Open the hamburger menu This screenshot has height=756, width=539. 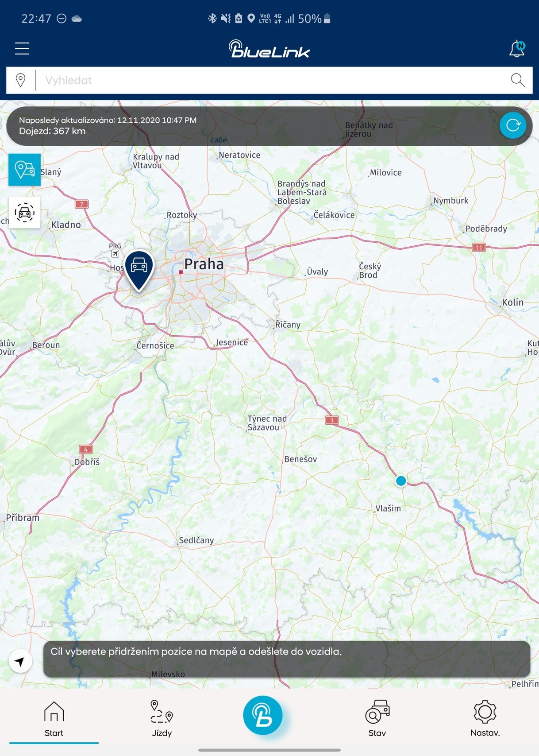click(22, 48)
